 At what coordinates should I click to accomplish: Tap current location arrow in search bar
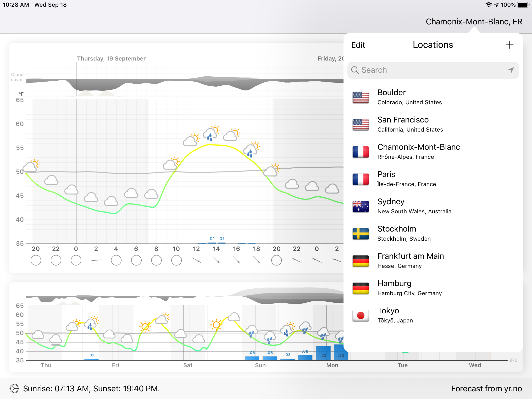point(510,70)
